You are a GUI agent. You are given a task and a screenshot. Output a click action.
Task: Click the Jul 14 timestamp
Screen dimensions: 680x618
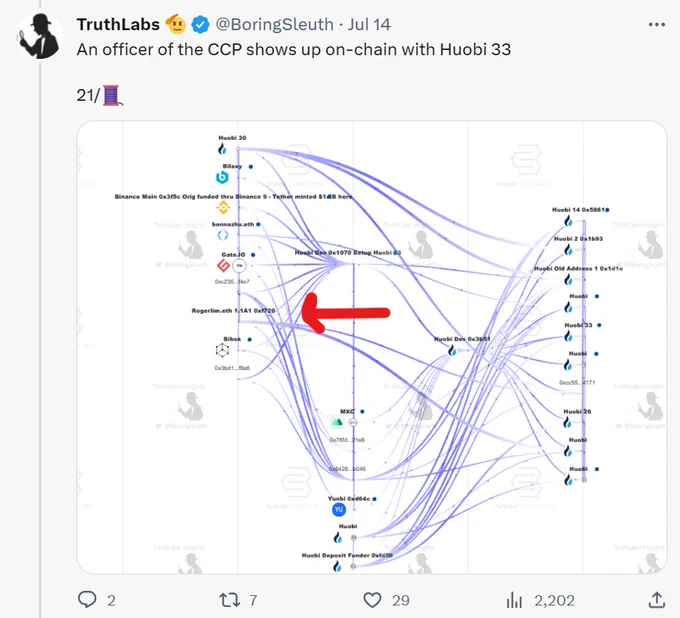(x=369, y=24)
